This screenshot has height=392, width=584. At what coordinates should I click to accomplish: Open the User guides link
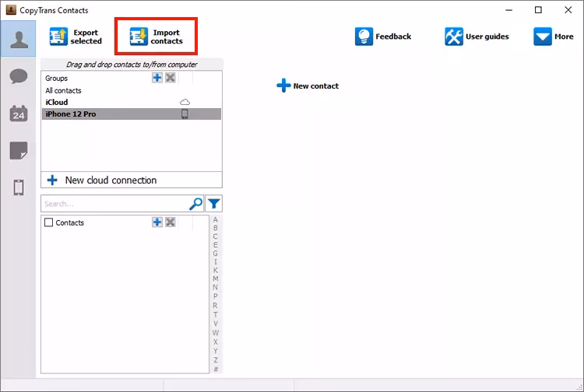tap(477, 37)
